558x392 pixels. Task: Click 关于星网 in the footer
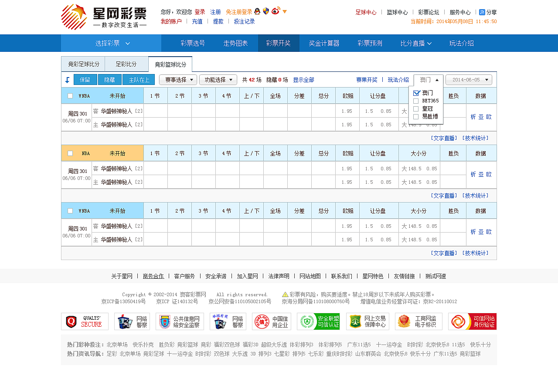(x=122, y=276)
